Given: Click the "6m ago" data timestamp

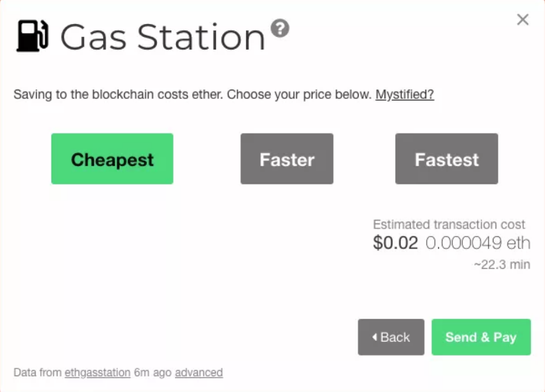Looking at the screenshot, I should point(152,372).
